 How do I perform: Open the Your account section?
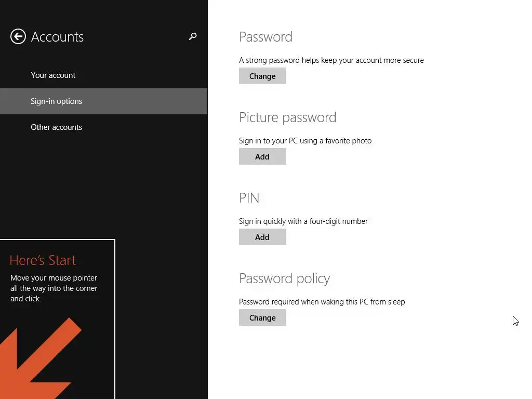[53, 75]
